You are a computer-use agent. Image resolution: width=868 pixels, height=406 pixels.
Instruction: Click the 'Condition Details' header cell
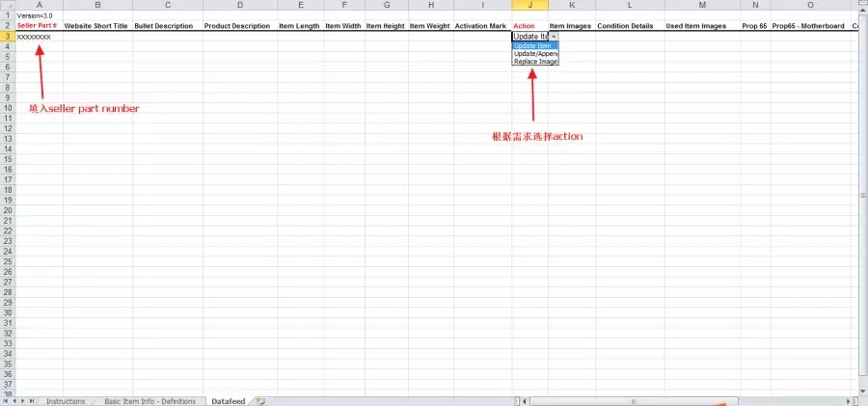point(630,26)
